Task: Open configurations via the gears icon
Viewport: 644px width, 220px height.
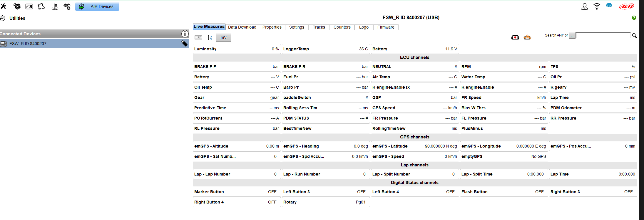Action: click(x=17, y=6)
